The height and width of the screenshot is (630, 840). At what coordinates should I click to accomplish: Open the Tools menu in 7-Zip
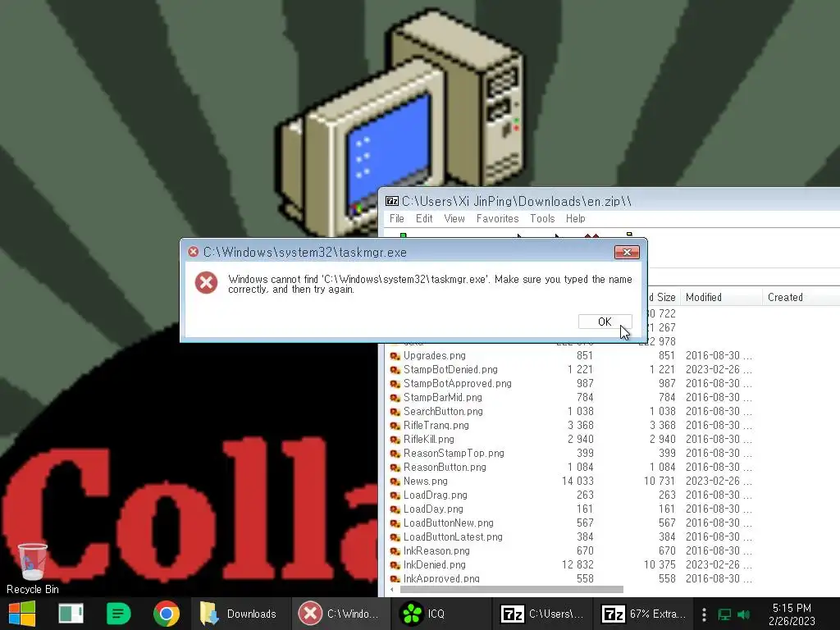coord(542,218)
